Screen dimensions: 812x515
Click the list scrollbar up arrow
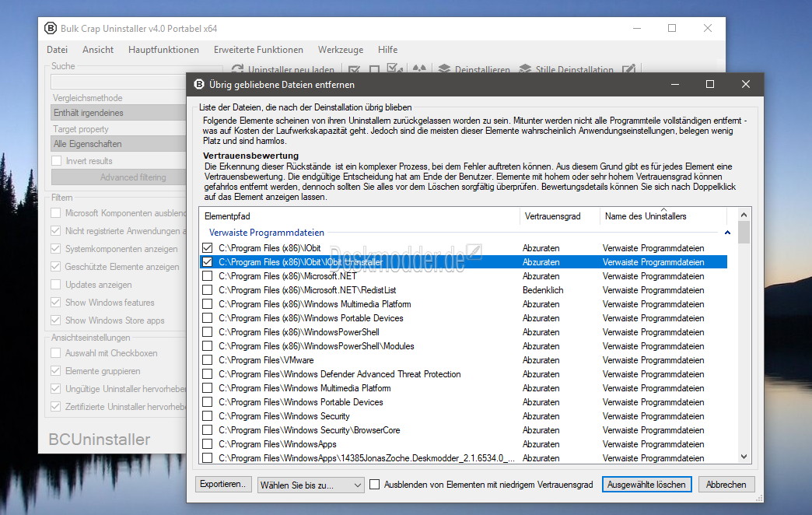pos(744,215)
